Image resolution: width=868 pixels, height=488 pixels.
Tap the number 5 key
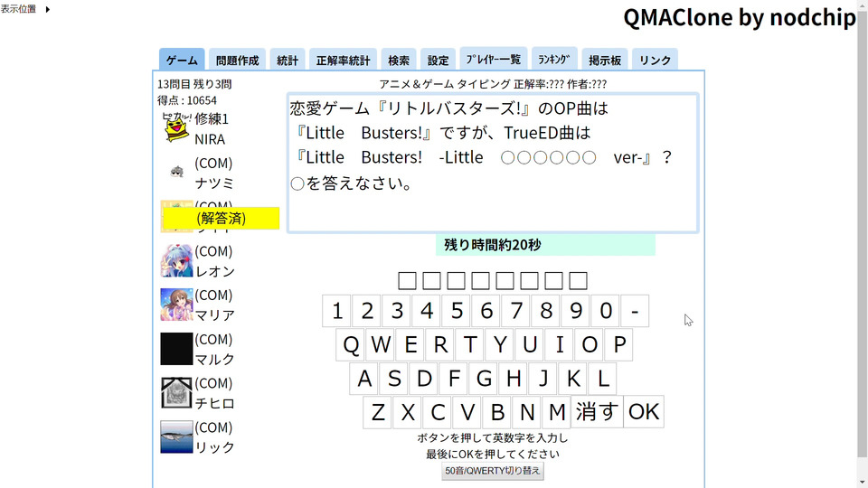(x=457, y=311)
